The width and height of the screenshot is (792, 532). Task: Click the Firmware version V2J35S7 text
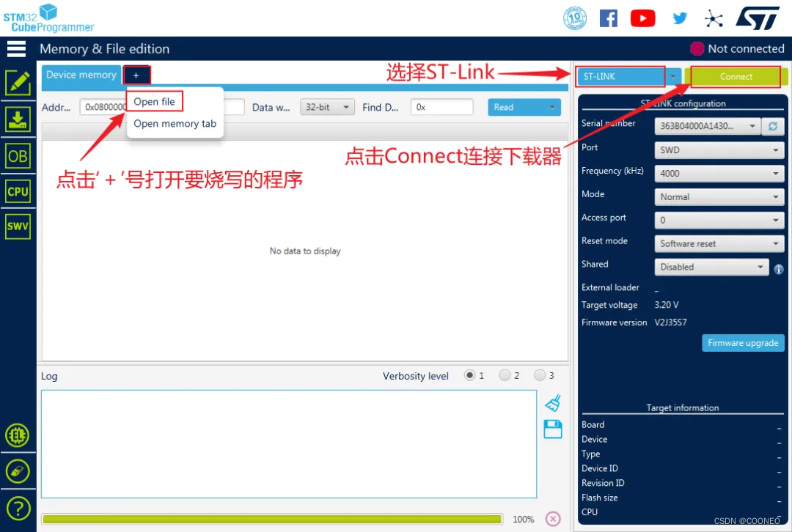click(x=670, y=322)
